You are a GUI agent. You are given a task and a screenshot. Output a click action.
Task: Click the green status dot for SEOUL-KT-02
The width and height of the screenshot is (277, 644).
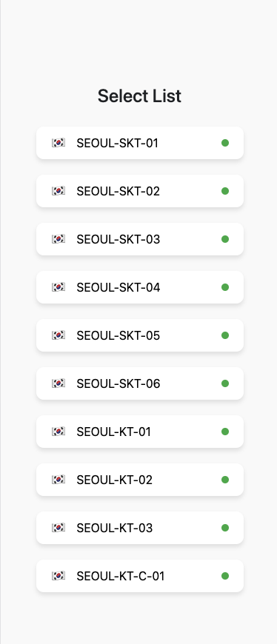pyautogui.click(x=225, y=480)
